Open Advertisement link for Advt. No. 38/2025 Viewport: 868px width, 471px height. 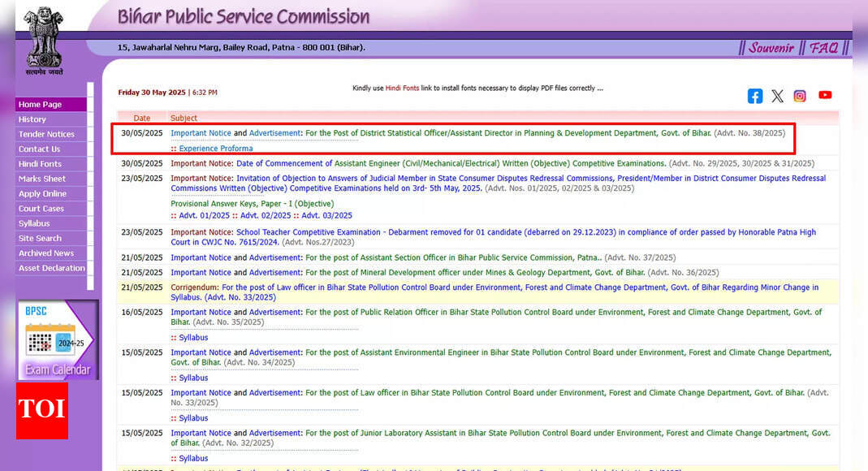click(274, 133)
